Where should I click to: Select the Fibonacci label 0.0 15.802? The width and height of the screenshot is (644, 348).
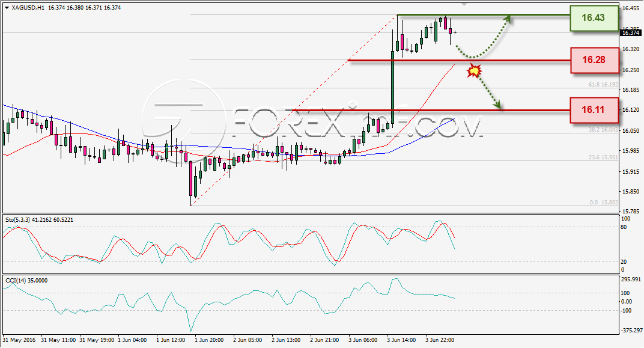tap(604, 203)
